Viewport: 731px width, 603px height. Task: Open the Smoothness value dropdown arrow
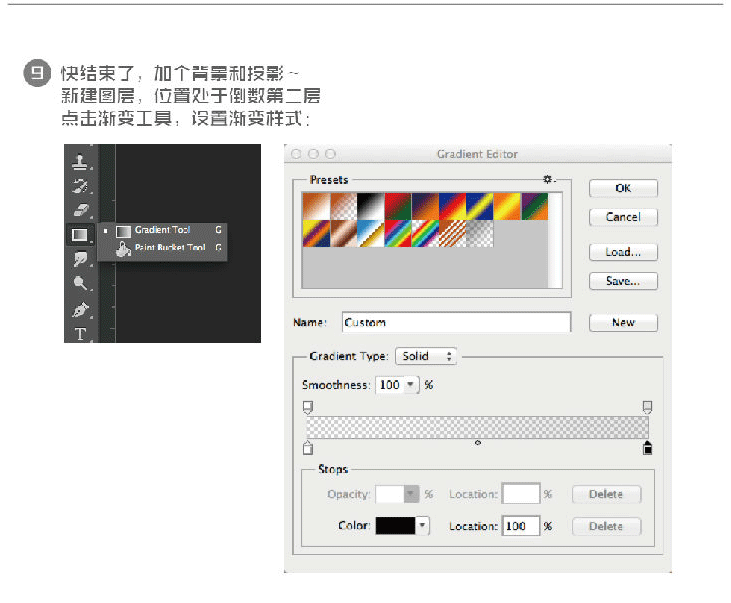pyautogui.click(x=410, y=385)
